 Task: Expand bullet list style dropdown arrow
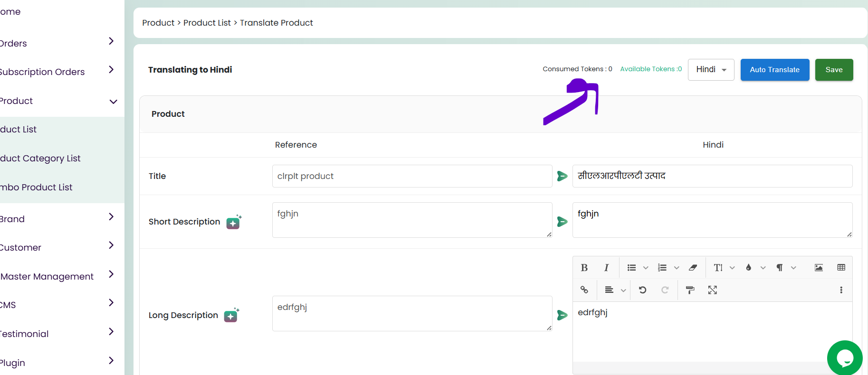[646, 268]
